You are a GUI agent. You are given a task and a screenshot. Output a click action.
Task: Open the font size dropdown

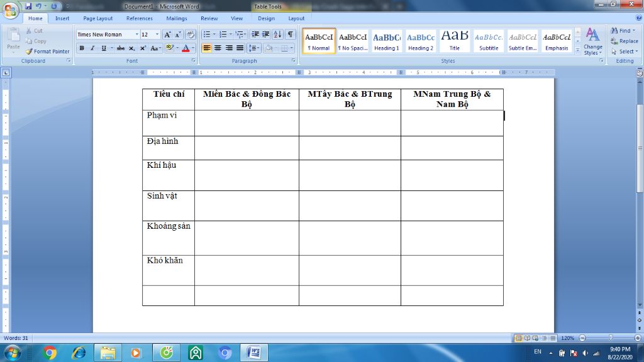[x=157, y=35]
